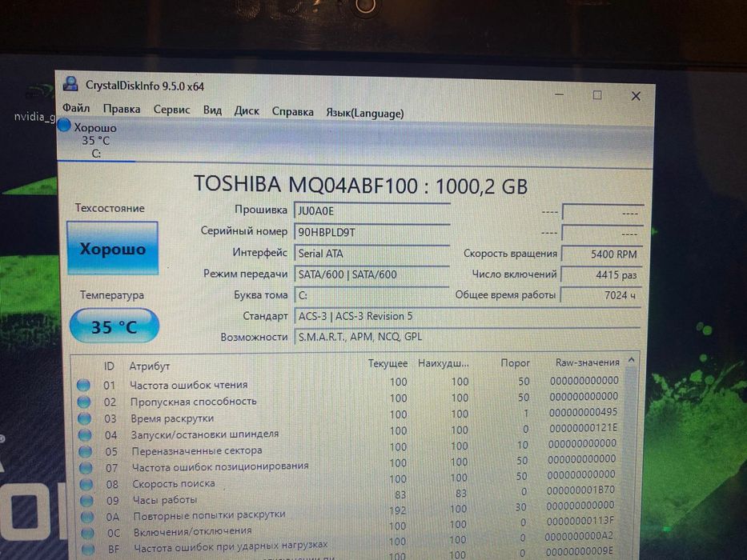Open the Язык(Language) menu
This screenshot has height=560, width=747.
(x=364, y=113)
